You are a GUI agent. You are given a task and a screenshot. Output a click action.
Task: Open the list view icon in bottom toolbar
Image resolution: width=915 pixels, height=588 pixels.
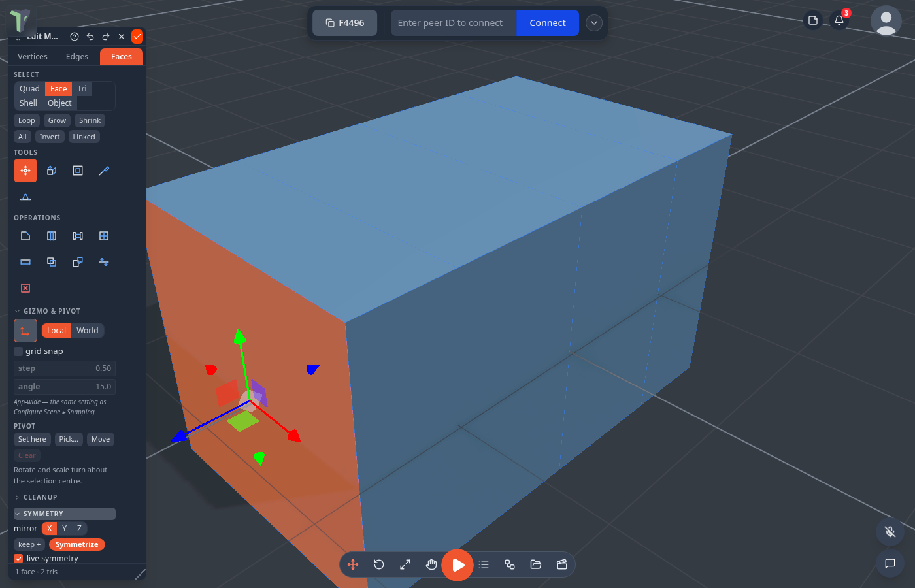point(484,564)
